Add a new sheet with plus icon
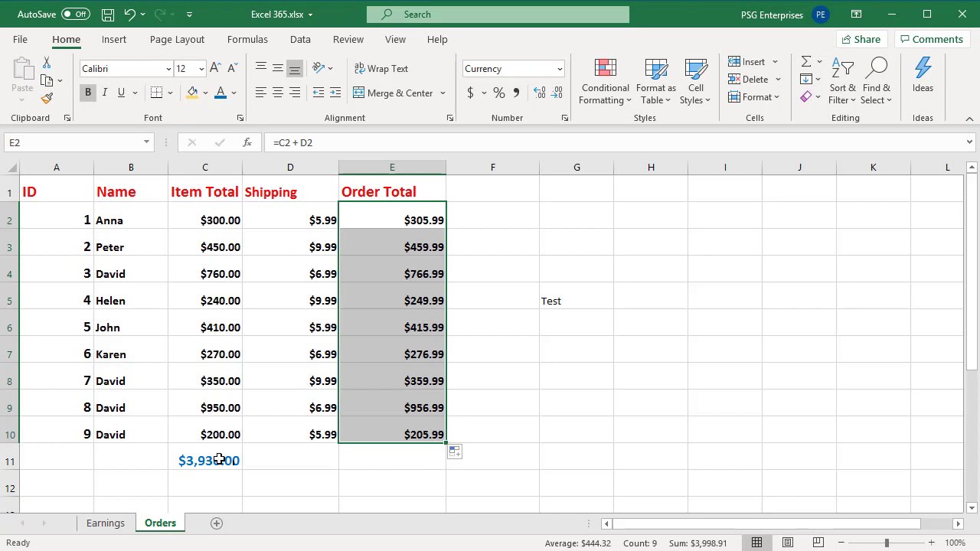Viewport: 980px width, 551px height. coord(217,523)
